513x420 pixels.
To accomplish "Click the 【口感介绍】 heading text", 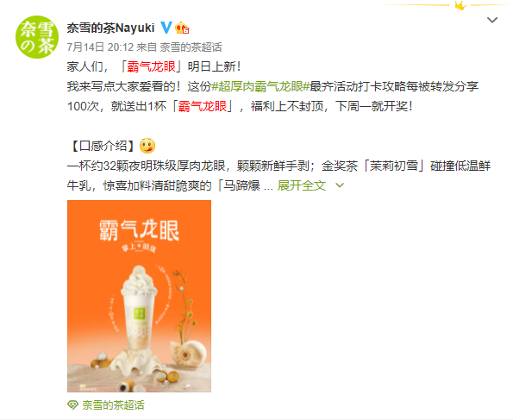I will click(103, 146).
